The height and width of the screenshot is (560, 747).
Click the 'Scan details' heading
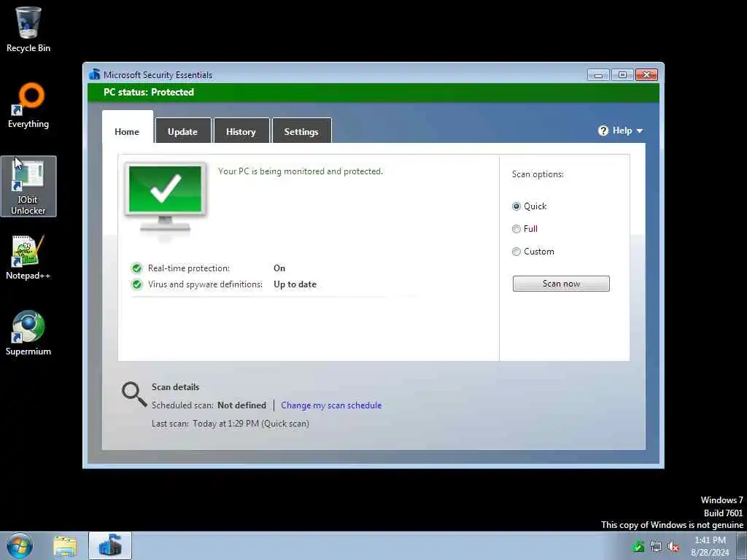click(175, 387)
